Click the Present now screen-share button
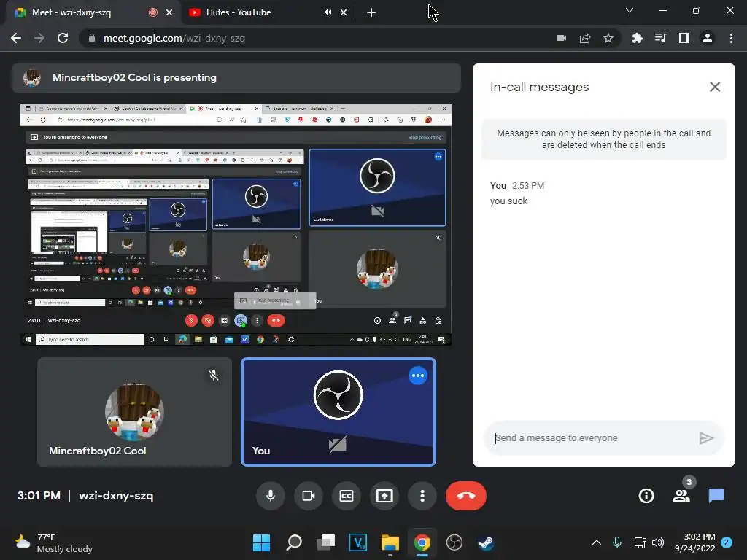Image resolution: width=747 pixels, height=560 pixels. point(384,496)
